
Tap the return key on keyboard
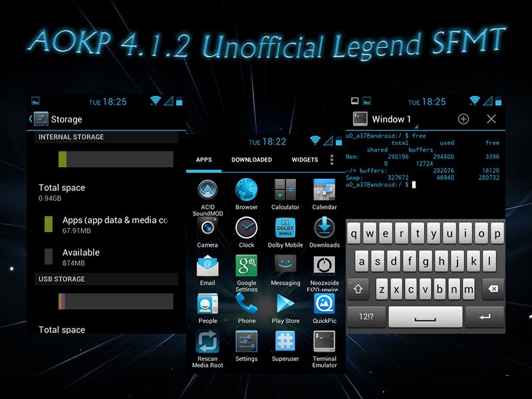485,317
